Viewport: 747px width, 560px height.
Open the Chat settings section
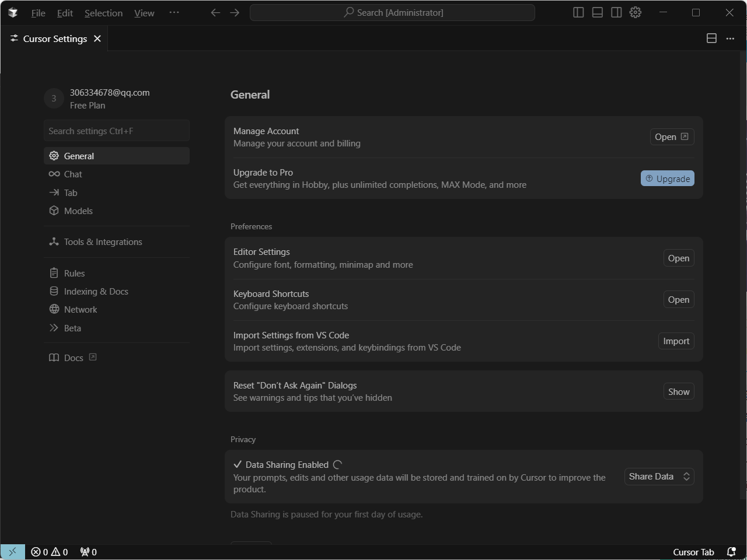tap(117, 174)
